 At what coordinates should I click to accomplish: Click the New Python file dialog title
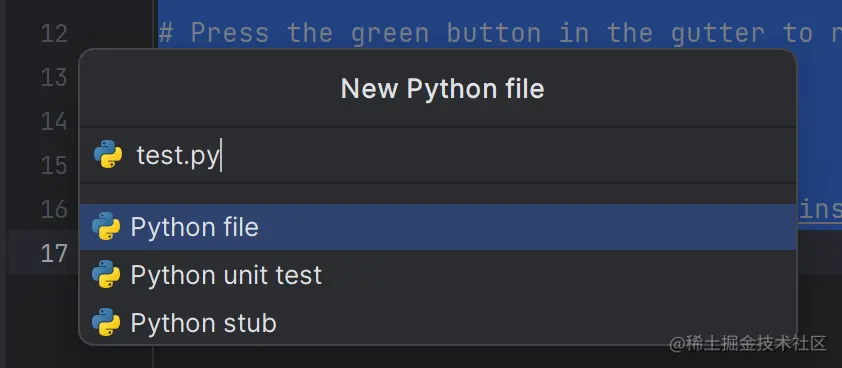(442, 89)
